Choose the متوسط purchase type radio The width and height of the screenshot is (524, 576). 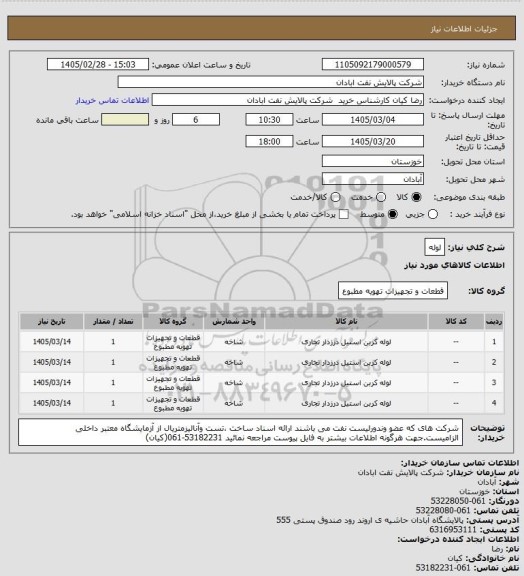coord(393,214)
